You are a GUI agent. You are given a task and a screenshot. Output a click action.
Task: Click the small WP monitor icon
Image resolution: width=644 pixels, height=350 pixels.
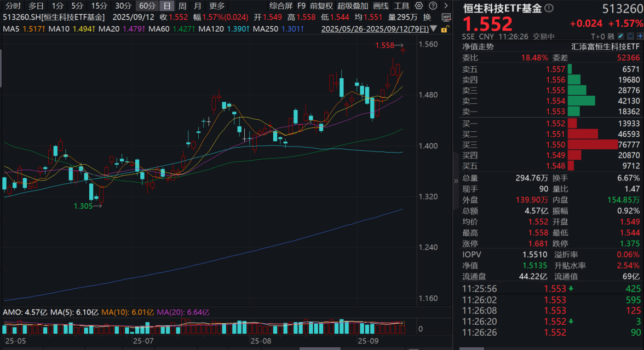pyautogui.click(x=446, y=17)
